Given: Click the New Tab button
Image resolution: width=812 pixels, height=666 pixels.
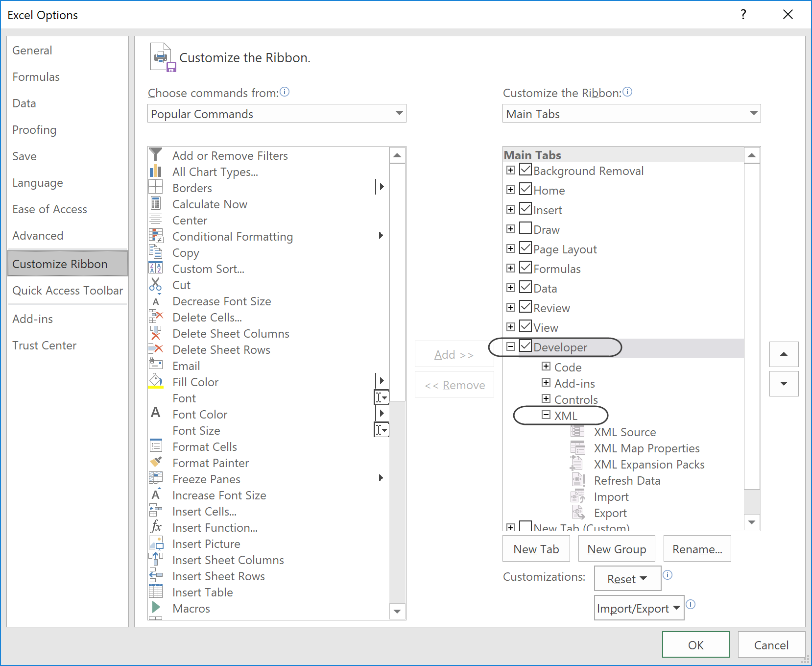Looking at the screenshot, I should tap(536, 549).
